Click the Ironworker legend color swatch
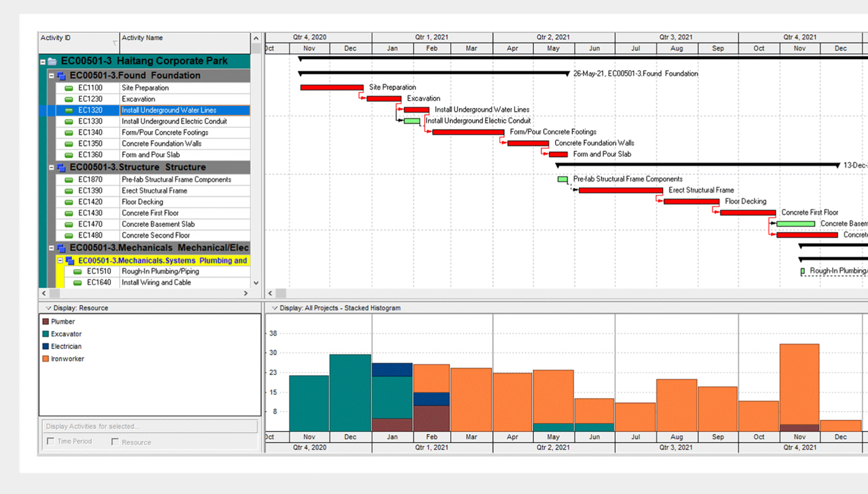The width and height of the screenshot is (868, 494). click(x=46, y=359)
